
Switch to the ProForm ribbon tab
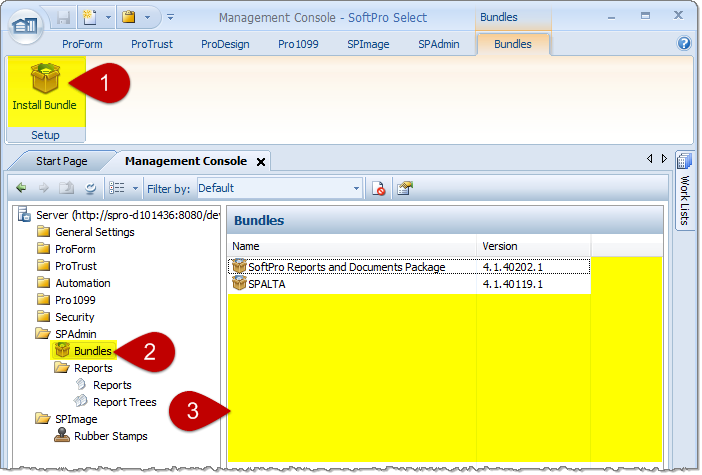[x=82, y=44]
